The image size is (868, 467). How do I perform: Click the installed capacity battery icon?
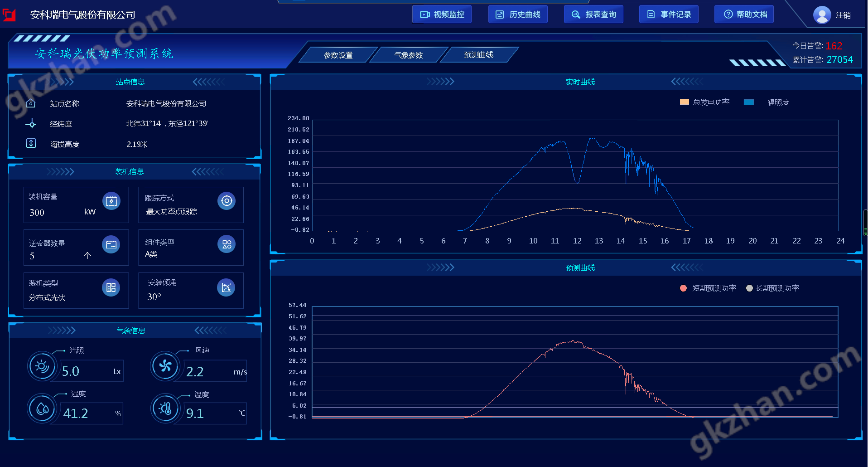coord(111,201)
